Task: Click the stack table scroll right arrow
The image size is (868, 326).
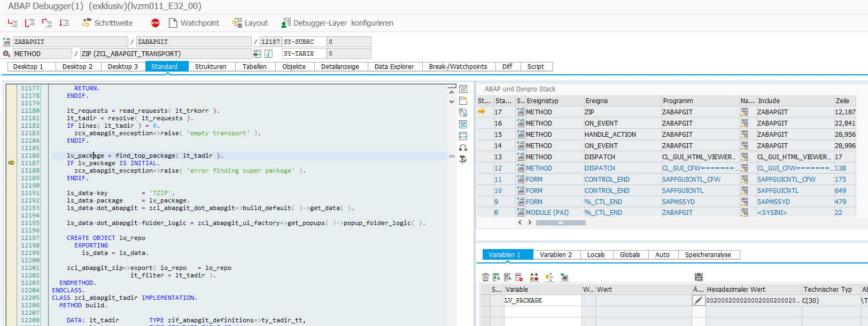Action: [x=530, y=222]
